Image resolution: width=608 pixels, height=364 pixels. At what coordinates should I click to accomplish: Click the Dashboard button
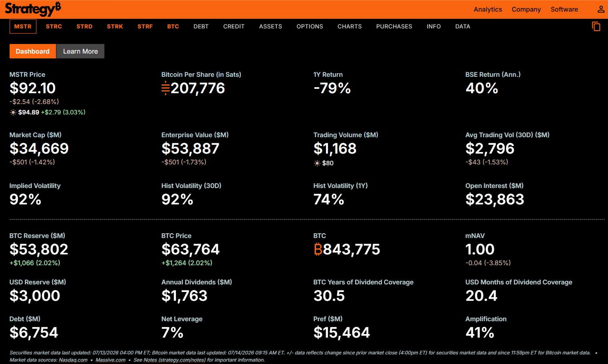(x=33, y=51)
